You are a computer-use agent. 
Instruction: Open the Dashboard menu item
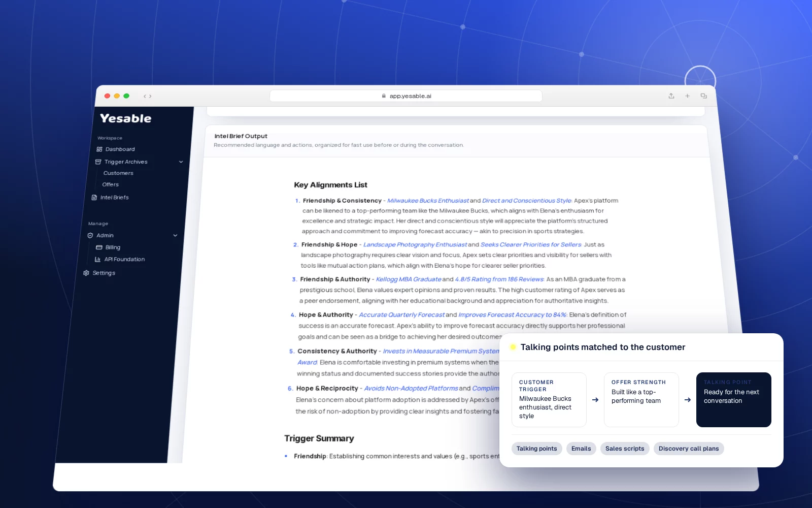click(x=120, y=149)
